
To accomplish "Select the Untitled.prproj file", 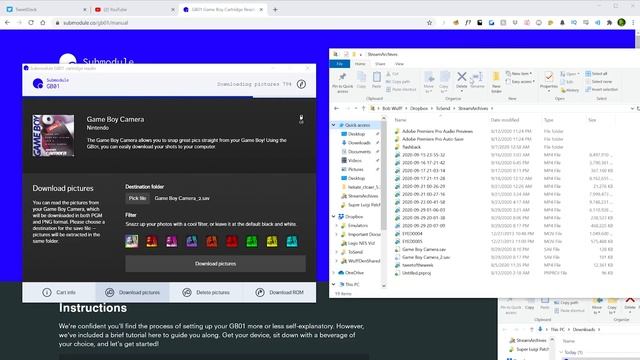I will [x=416, y=273].
